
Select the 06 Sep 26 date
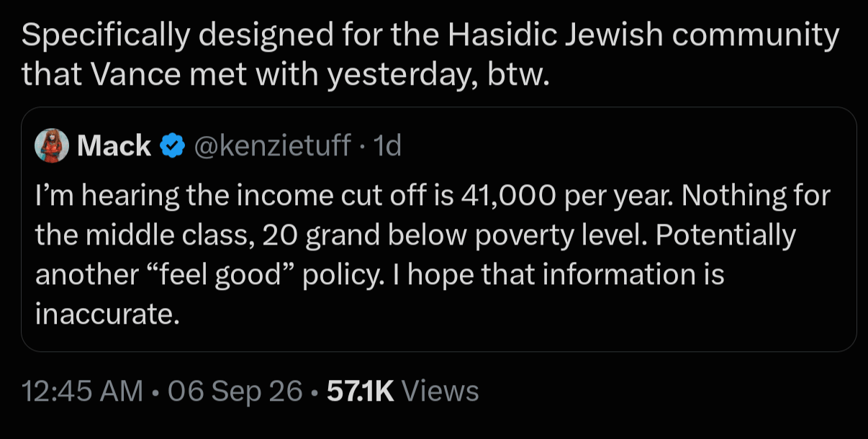(x=235, y=391)
